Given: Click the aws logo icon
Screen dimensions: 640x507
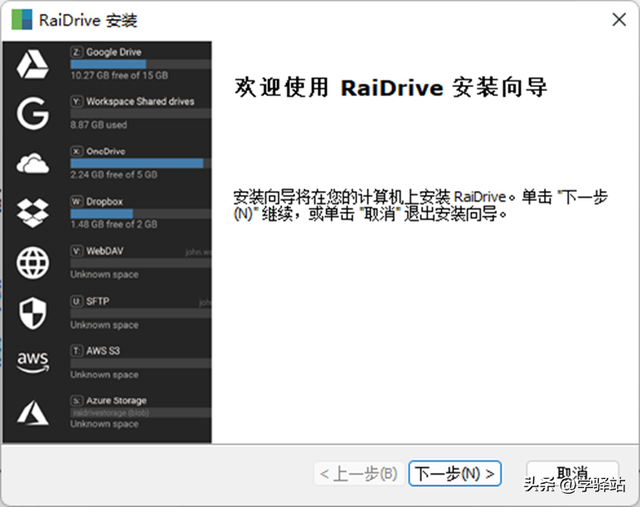Looking at the screenshot, I should pyautogui.click(x=33, y=362).
